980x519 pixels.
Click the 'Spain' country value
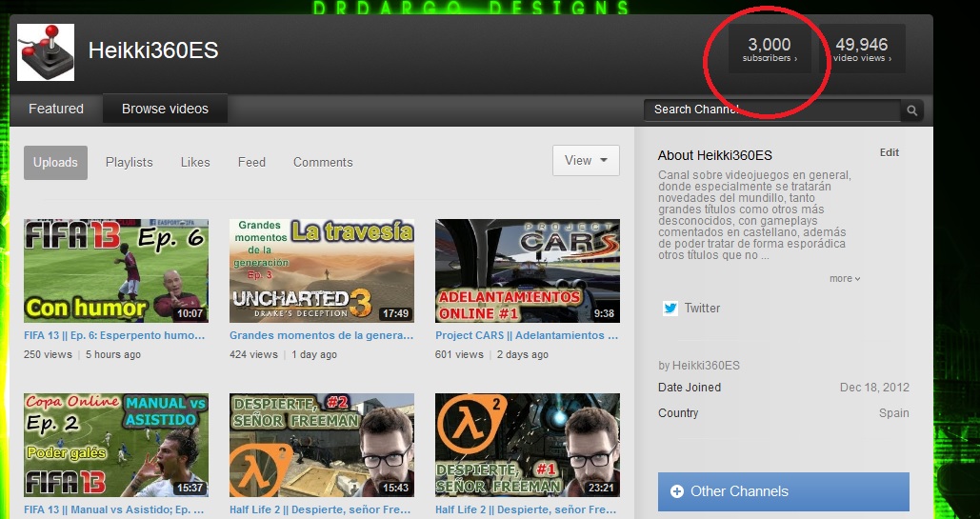coord(893,413)
